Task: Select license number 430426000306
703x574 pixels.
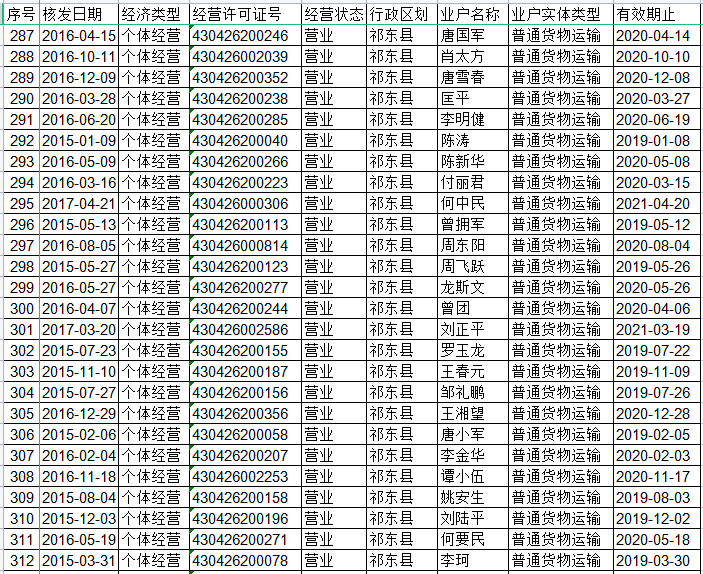Action: click(240, 203)
